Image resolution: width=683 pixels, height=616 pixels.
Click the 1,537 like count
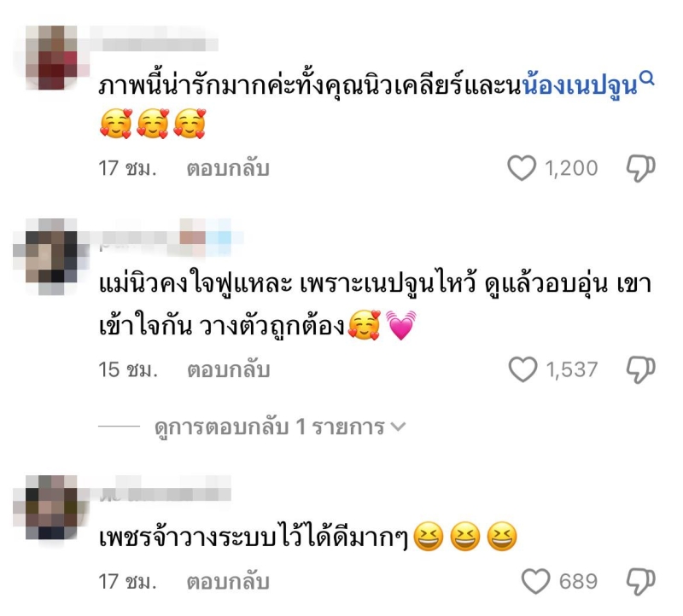pyautogui.click(x=571, y=369)
